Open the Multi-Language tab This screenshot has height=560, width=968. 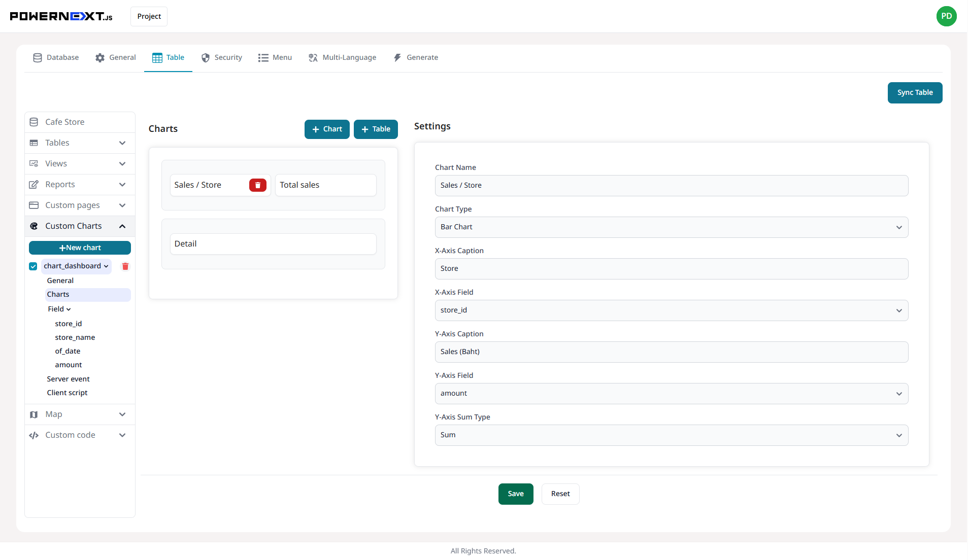point(342,58)
